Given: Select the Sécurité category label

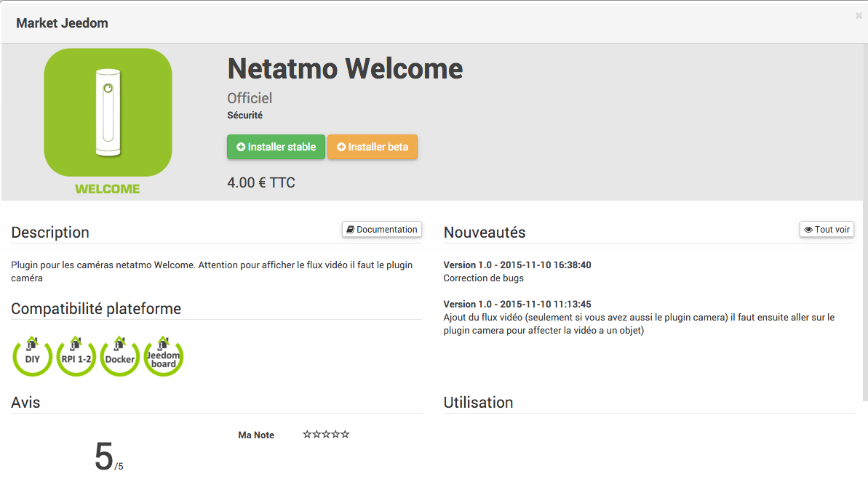Looking at the screenshot, I should (x=244, y=115).
